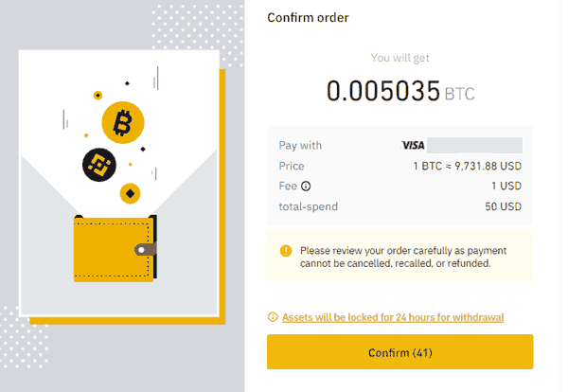Click the yellow warning exclamation icon
This screenshot has width=568, height=392.
coord(286,251)
